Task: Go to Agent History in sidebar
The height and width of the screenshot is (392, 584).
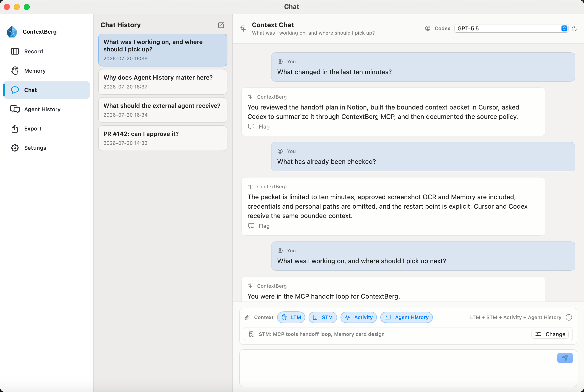Action: 47,109
